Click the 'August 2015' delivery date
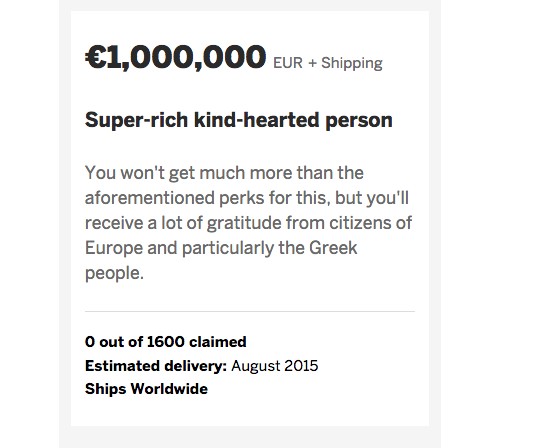 click(x=274, y=366)
